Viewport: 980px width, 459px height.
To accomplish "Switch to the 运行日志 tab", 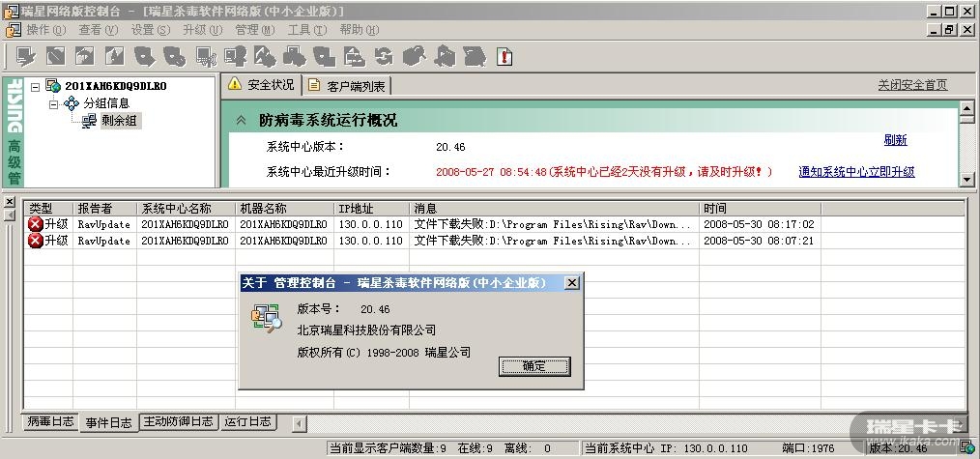I will (x=248, y=421).
